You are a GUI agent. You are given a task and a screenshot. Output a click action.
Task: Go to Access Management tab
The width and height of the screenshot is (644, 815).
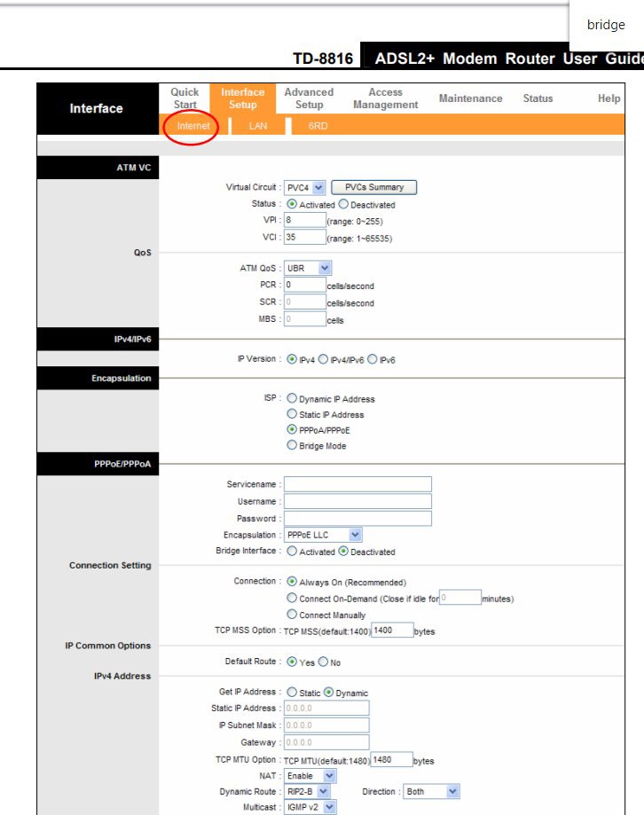(385, 98)
